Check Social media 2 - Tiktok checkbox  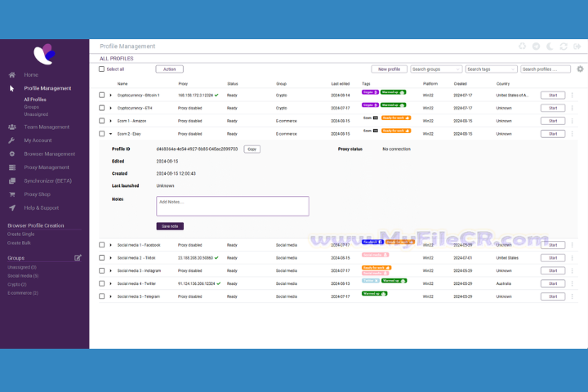coord(101,258)
